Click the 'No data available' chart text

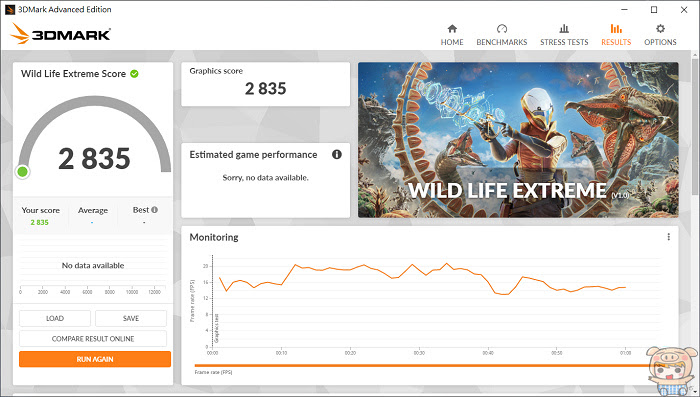[93, 265]
